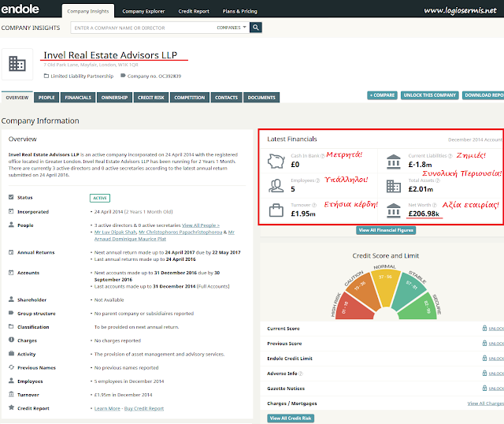Click the Net Worth bank icon

point(394,210)
